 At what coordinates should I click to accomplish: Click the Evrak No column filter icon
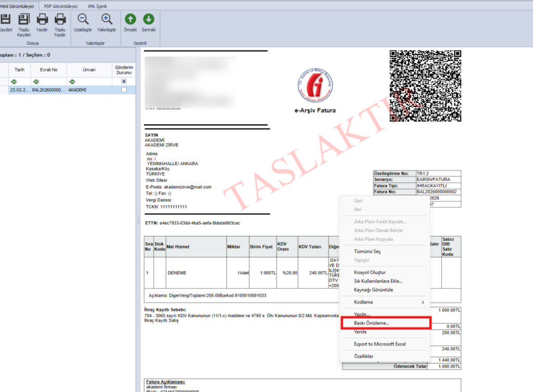[36, 82]
